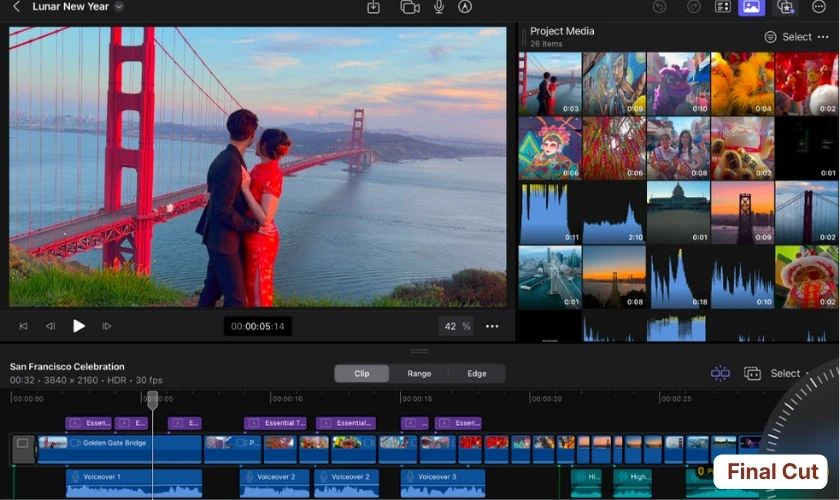Select the 0:18 audio waveform clip
840x500 pixels.
tap(678, 277)
